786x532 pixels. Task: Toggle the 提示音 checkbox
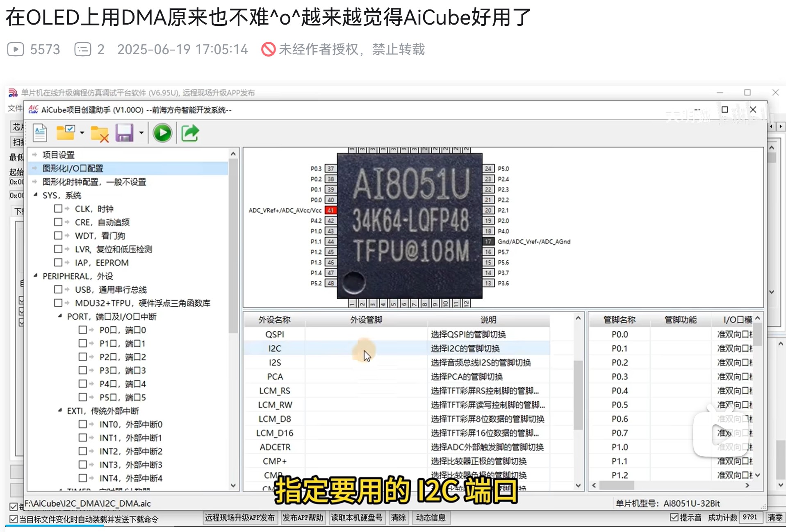674,517
